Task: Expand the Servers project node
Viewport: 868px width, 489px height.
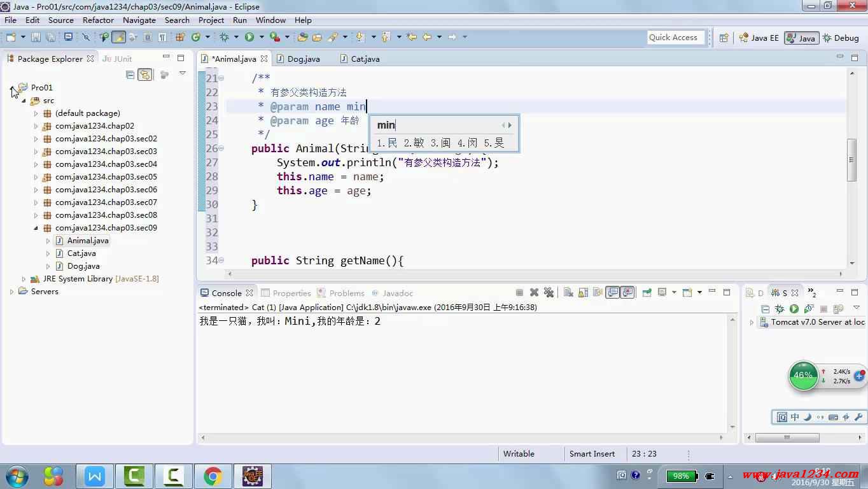Action: (x=11, y=292)
